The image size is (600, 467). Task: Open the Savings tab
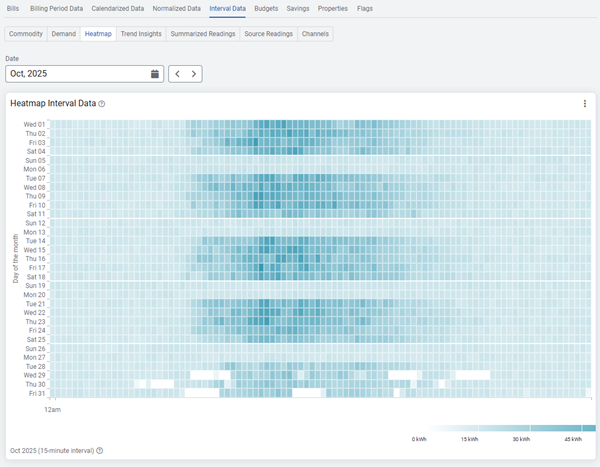[x=298, y=8]
